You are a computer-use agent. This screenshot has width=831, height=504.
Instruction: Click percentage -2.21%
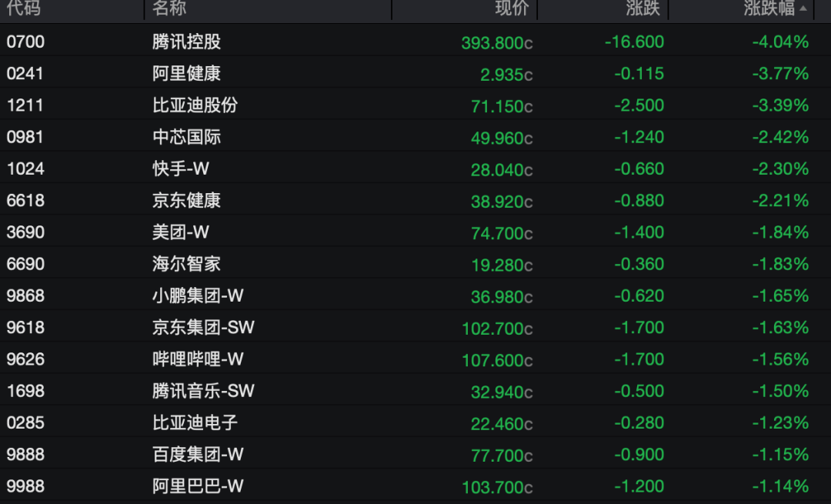tap(781, 200)
